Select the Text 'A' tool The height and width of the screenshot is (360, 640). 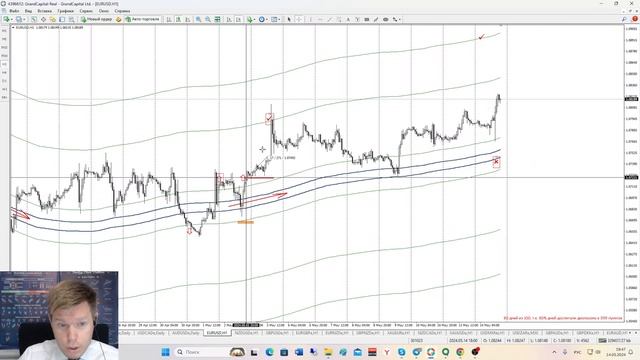pos(348,19)
